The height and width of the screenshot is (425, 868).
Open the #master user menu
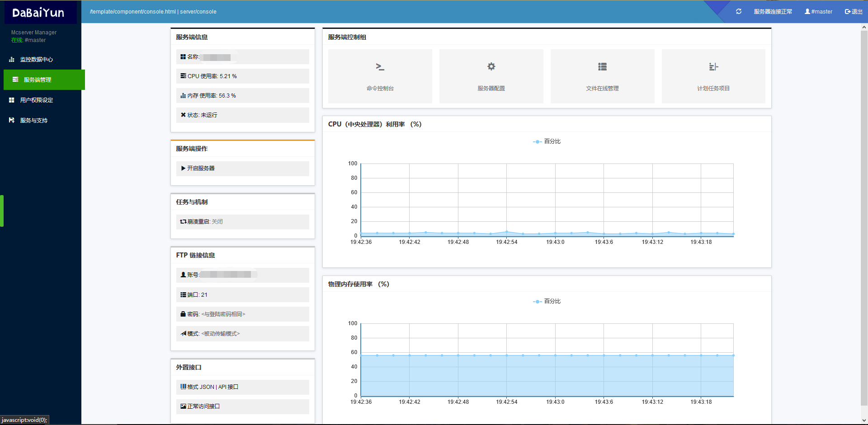click(818, 12)
